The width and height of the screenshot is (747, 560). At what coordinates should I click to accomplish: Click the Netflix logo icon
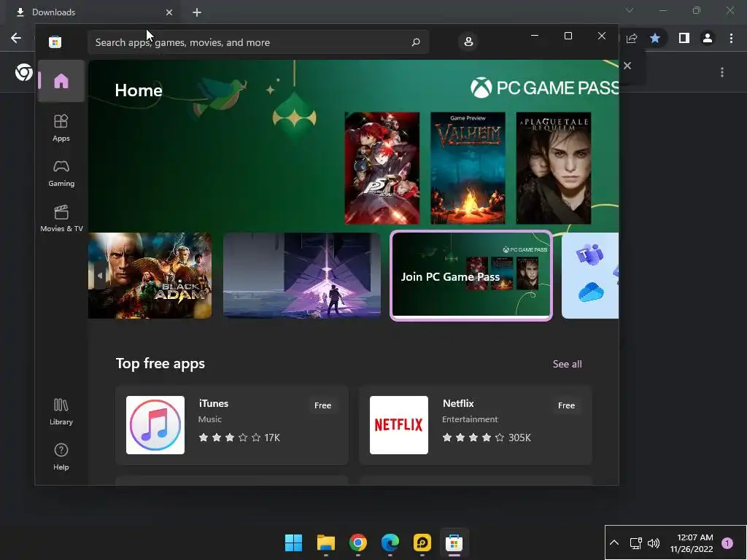(x=399, y=425)
